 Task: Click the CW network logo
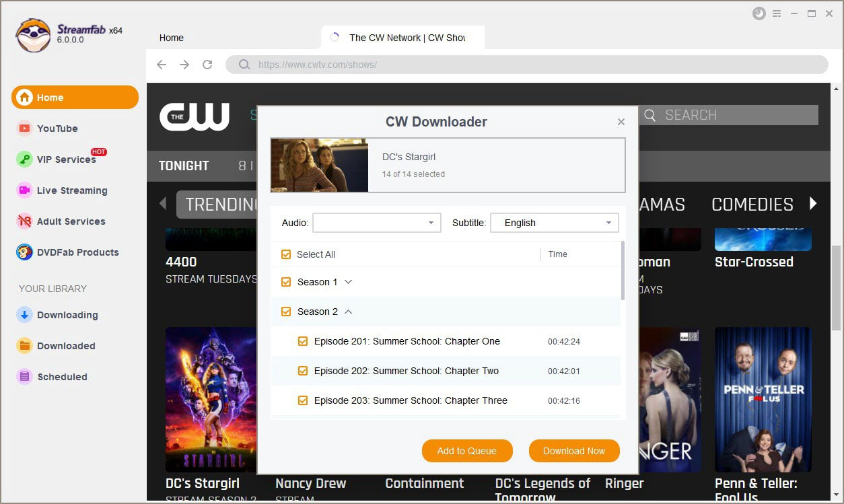click(x=195, y=116)
